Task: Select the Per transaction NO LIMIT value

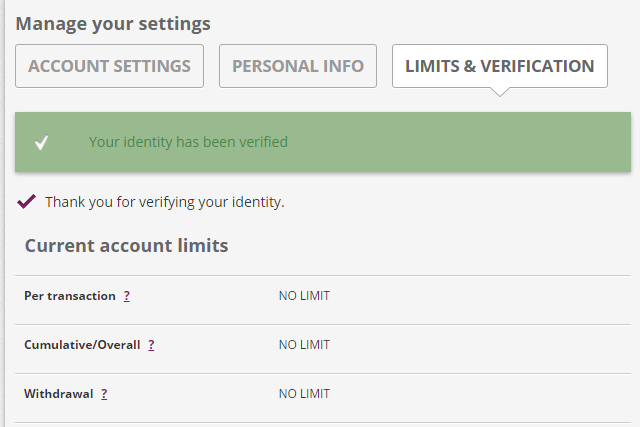Action: pyautogui.click(x=304, y=296)
